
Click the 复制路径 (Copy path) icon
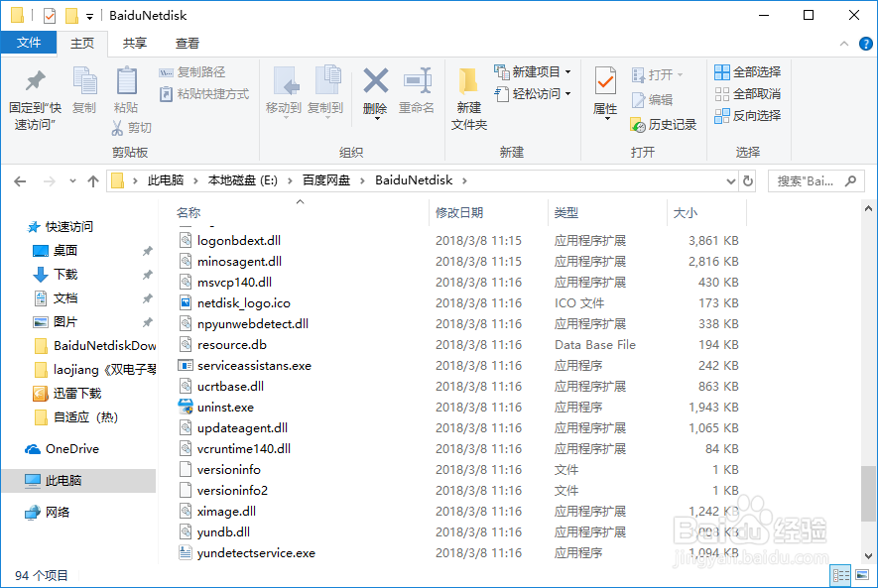click(190, 73)
